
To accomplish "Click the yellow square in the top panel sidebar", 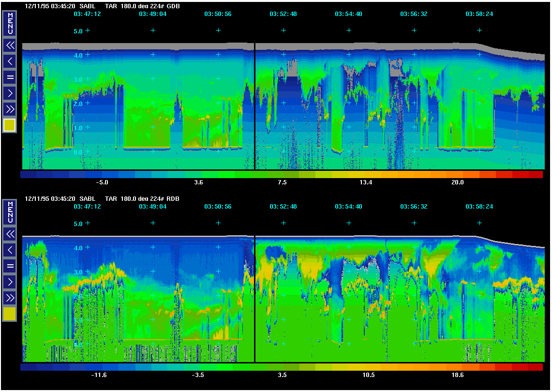I will click(x=10, y=125).
